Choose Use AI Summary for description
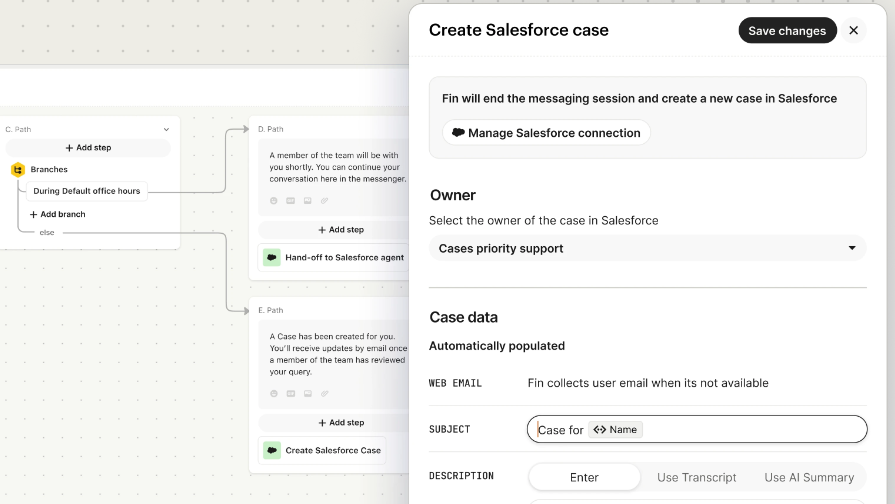Viewport: 895px width, 504px height. click(x=808, y=477)
